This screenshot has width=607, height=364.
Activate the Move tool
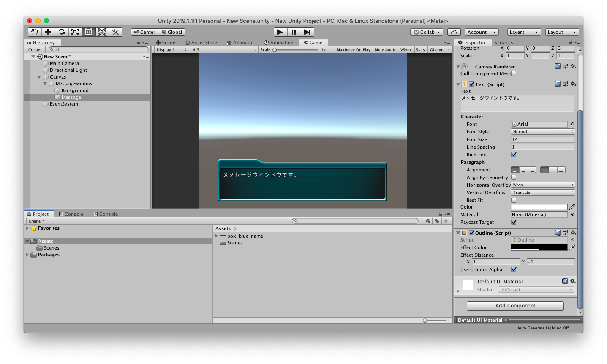48,32
